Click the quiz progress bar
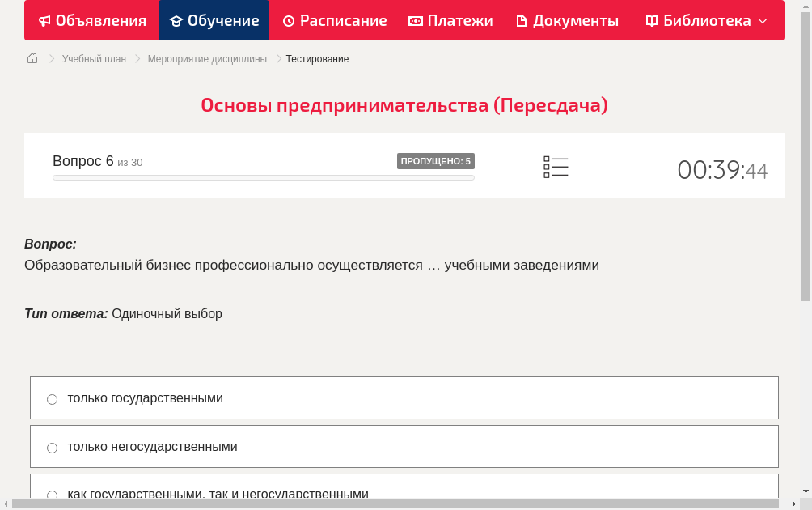Image resolution: width=812 pixels, height=510 pixels. pyautogui.click(x=263, y=178)
